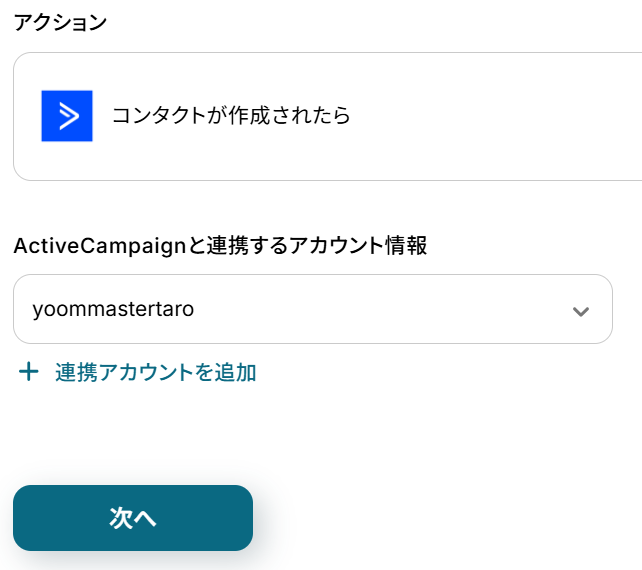Click the yoommastertaro account name text
This screenshot has height=570, width=642.
[113, 309]
